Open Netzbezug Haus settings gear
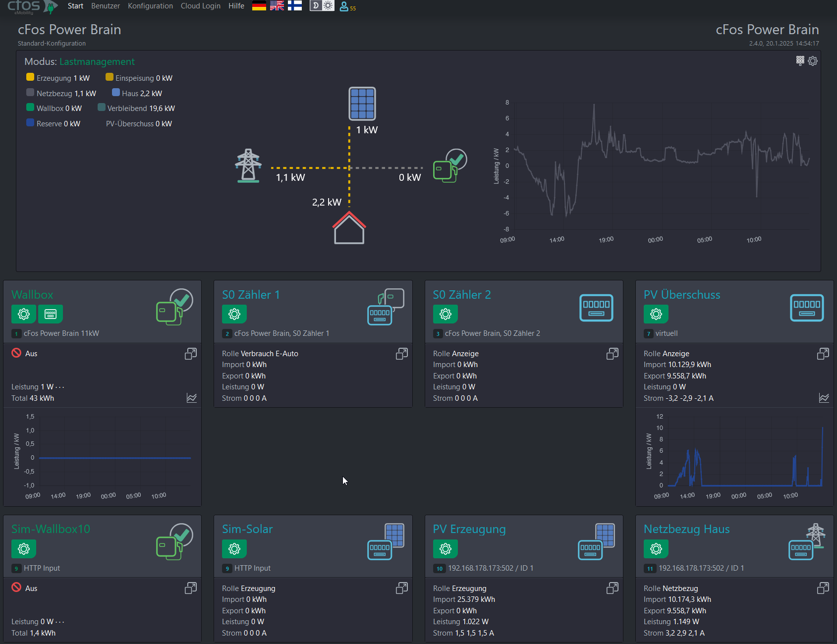Image resolution: width=837 pixels, height=644 pixels. point(656,549)
